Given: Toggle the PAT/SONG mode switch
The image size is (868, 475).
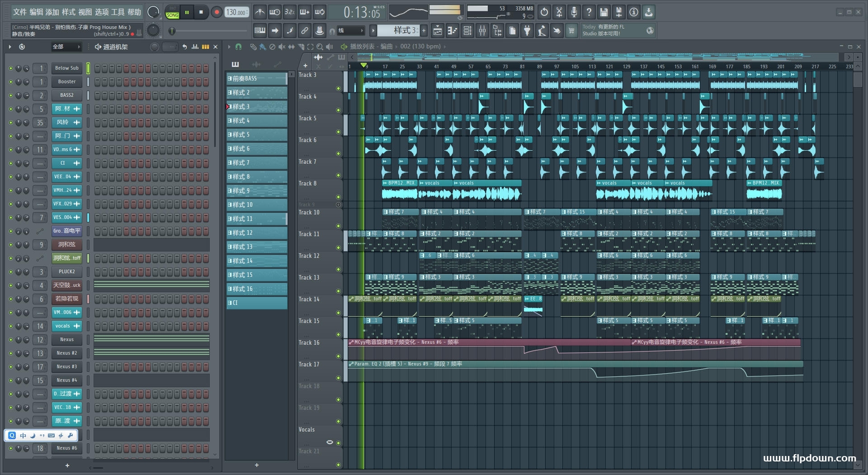Looking at the screenshot, I should pos(173,12).
